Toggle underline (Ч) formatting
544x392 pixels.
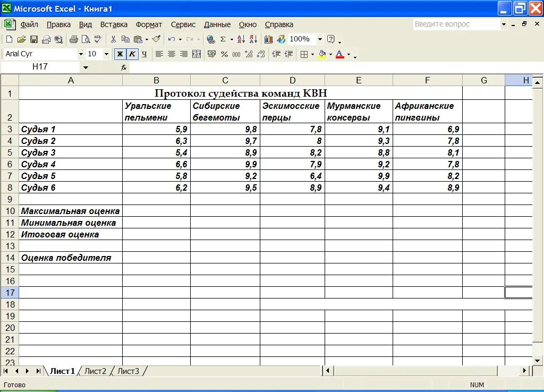(144, 54)
